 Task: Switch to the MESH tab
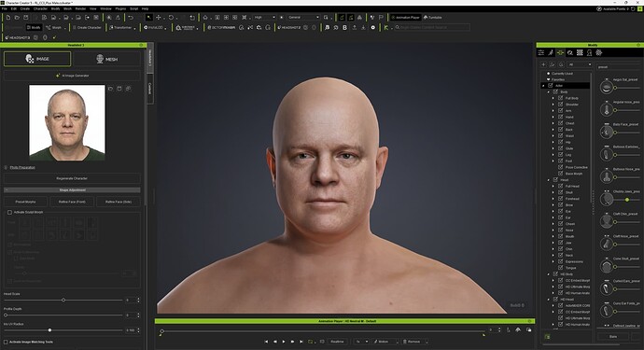[x=106, y=59]
